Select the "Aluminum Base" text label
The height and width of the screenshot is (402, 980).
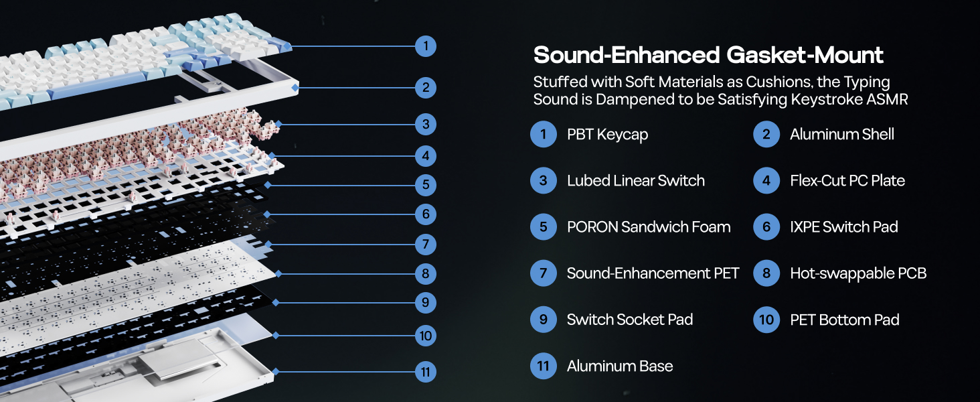pos(619,366)
